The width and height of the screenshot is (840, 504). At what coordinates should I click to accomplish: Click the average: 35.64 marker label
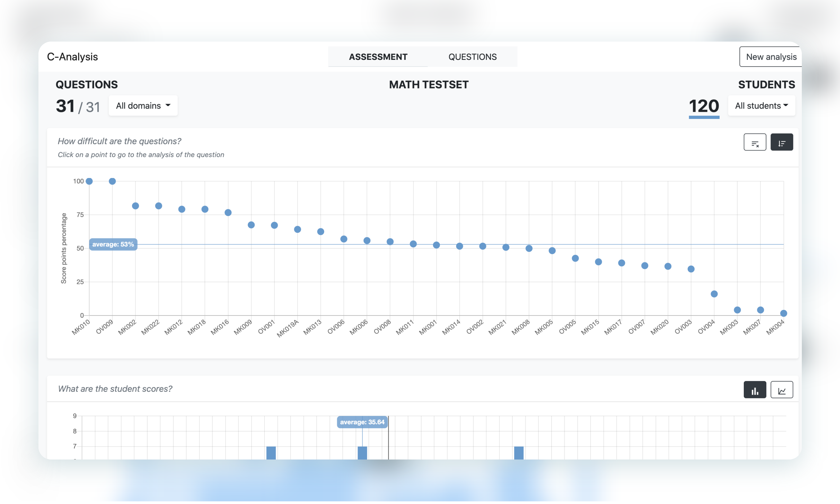362,422
